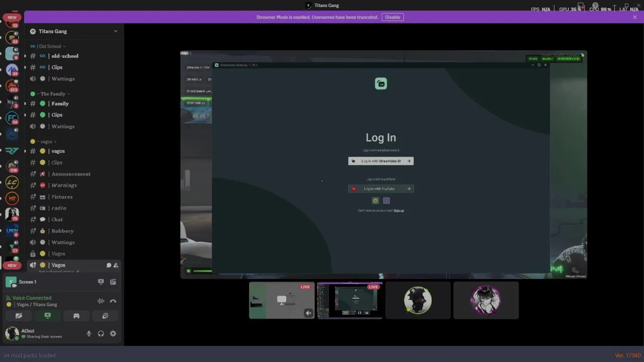Turn on camera using the crossed camera button
Screen dimensions: 644x362
(x=19, y=316)
